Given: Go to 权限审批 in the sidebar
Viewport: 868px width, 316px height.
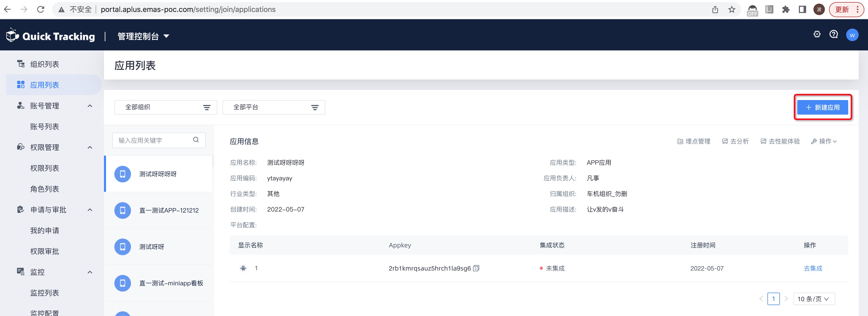Looking at the screenshot, I should tap(44, 251).
